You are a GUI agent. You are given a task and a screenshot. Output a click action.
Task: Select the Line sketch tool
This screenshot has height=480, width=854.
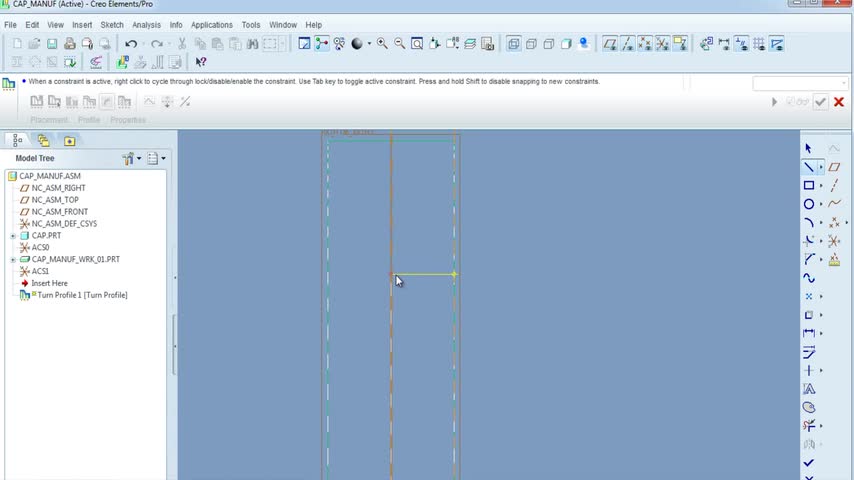[809, 167]
